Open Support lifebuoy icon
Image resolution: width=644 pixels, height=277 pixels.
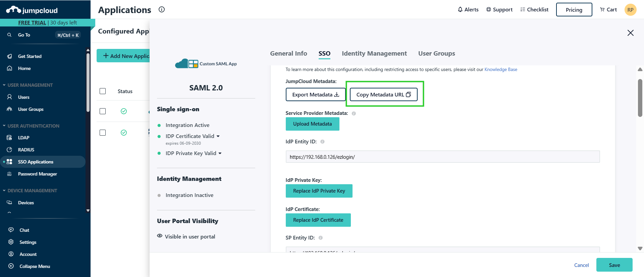click(489, 9)
